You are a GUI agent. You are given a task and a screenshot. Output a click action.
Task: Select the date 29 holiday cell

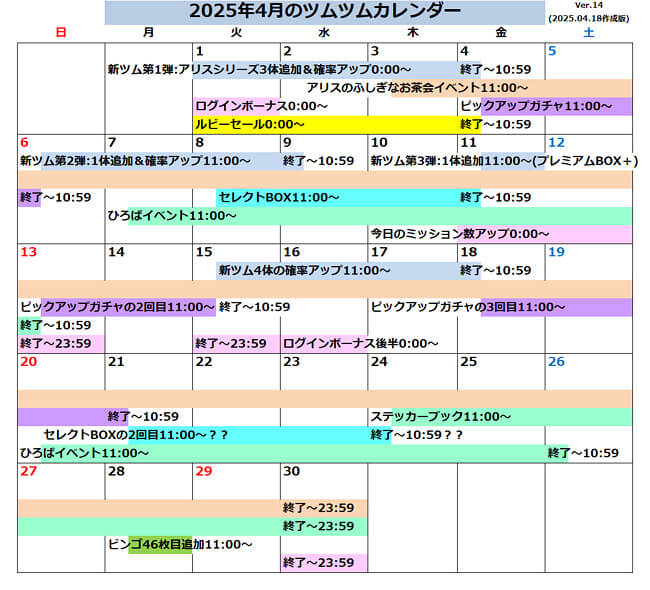coord(204,471)
